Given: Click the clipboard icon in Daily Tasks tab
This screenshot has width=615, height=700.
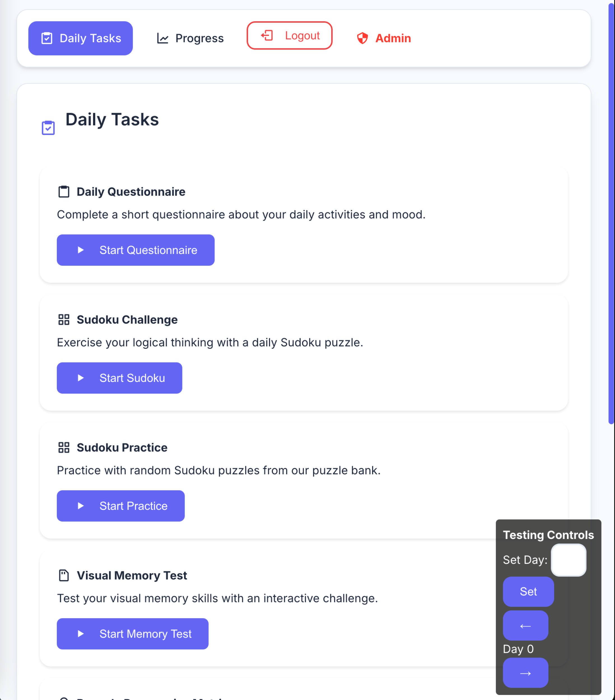Looking at the screenshot, I should click(47, 38).
